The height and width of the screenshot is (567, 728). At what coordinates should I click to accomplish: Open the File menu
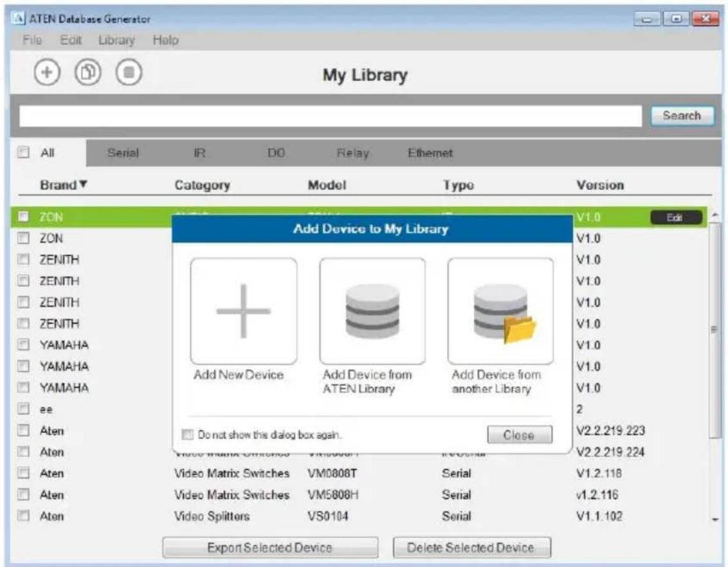point(32,41)
